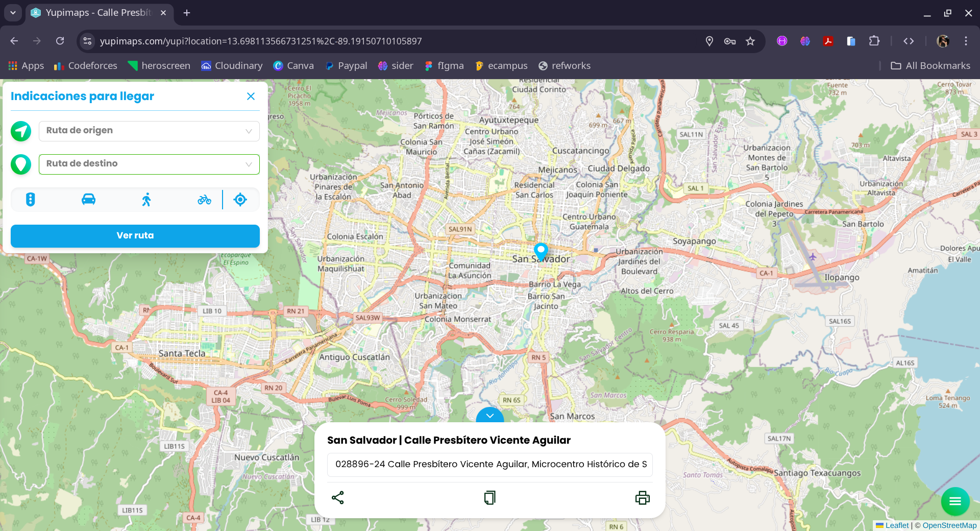Click the traffic light transit icon
This screenshot has height=531, width=980.
click(x=31, y=200)
